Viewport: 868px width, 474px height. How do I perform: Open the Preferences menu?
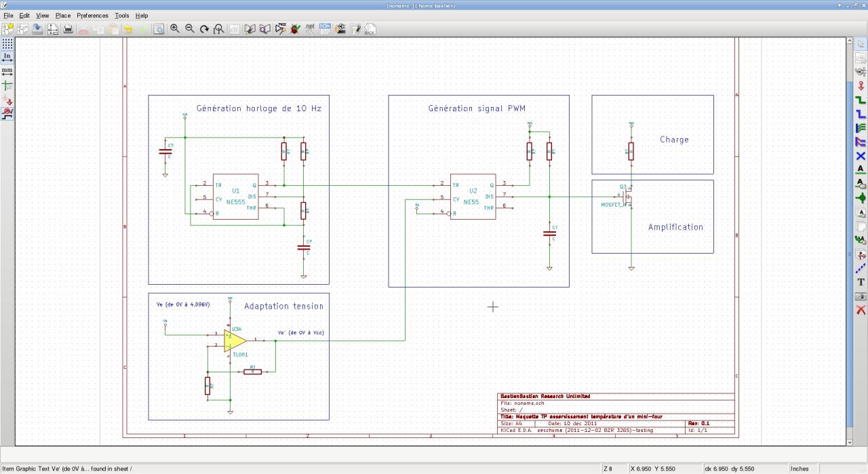tap(92, 15)
